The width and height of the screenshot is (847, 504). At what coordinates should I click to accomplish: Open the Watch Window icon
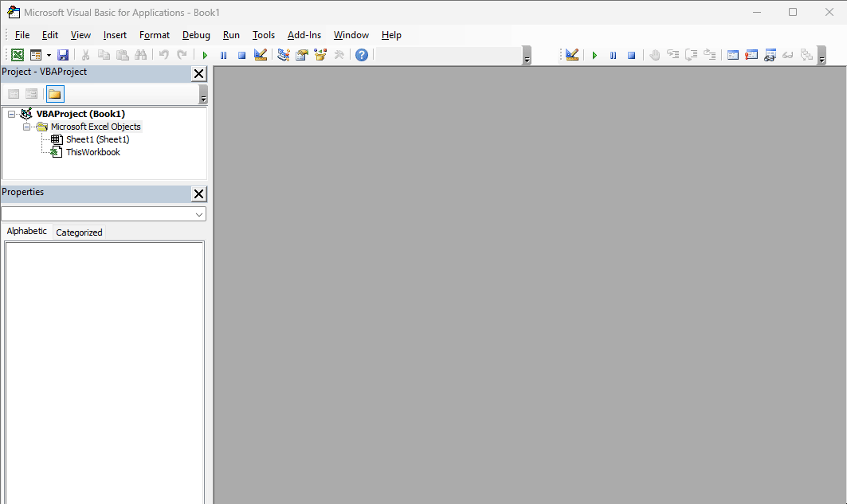(770, 55)
